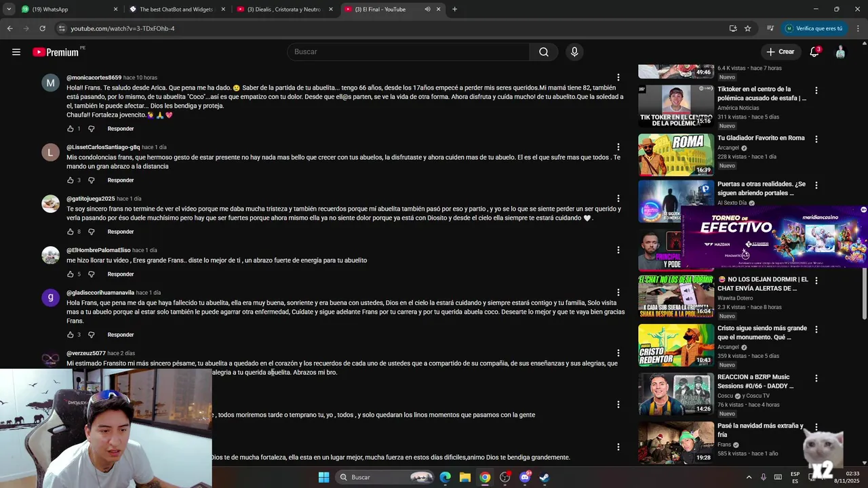Open the notifications bell
The height and width of the screenshot is (488, 868).
(814, 52)
